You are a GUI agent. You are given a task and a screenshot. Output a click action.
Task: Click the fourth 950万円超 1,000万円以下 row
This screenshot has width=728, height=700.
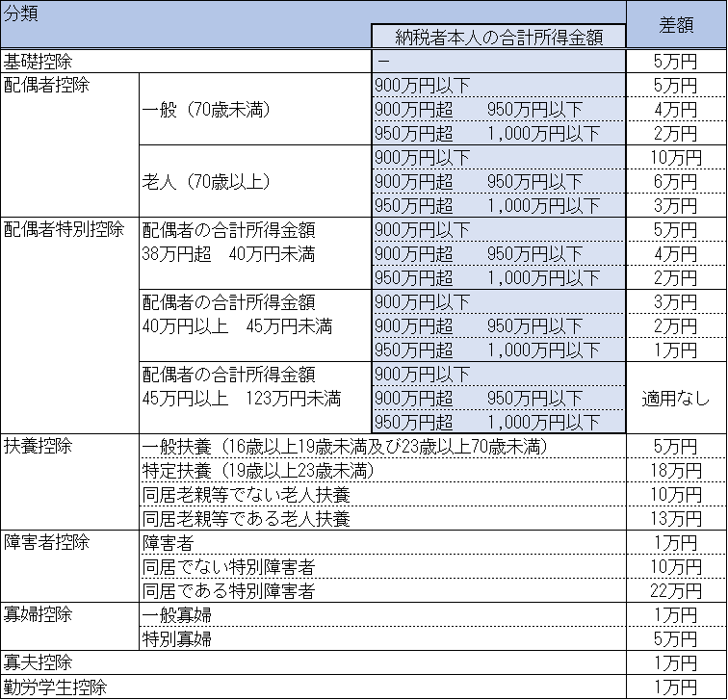pyautogui.click(x=498, y=350)
